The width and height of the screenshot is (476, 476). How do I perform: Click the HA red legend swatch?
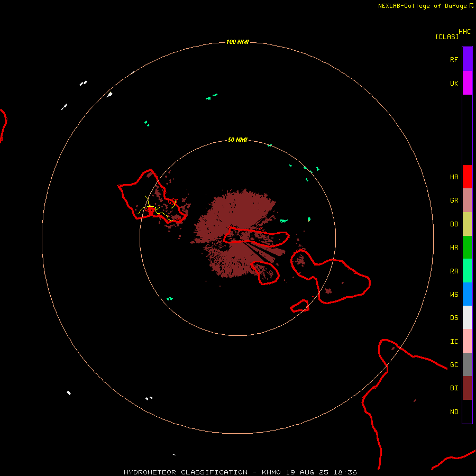467,177
